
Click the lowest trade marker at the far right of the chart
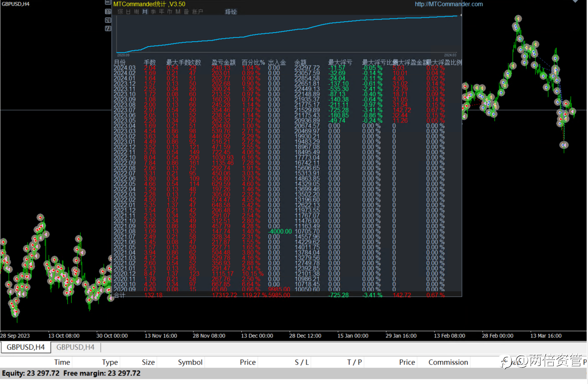coord(564,145)
